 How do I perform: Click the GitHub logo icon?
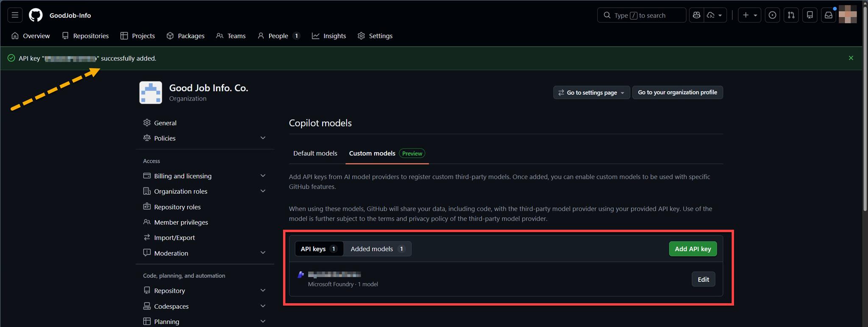[36, 15]
